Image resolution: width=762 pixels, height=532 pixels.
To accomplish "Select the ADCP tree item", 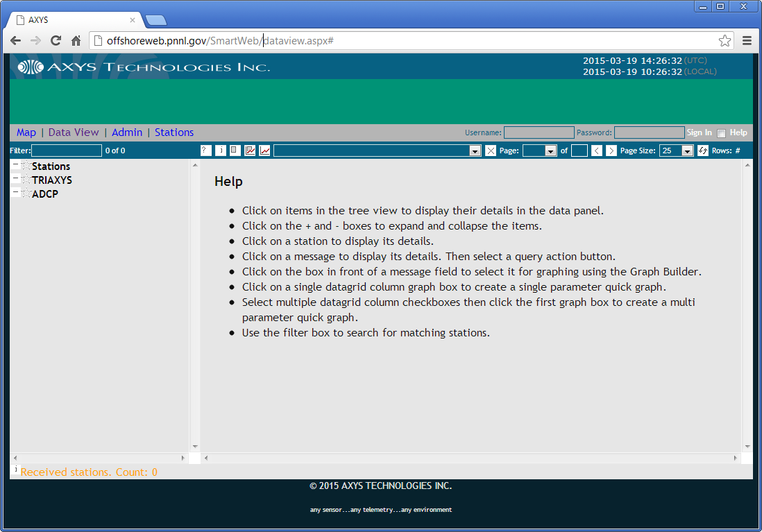I will 45,194.
